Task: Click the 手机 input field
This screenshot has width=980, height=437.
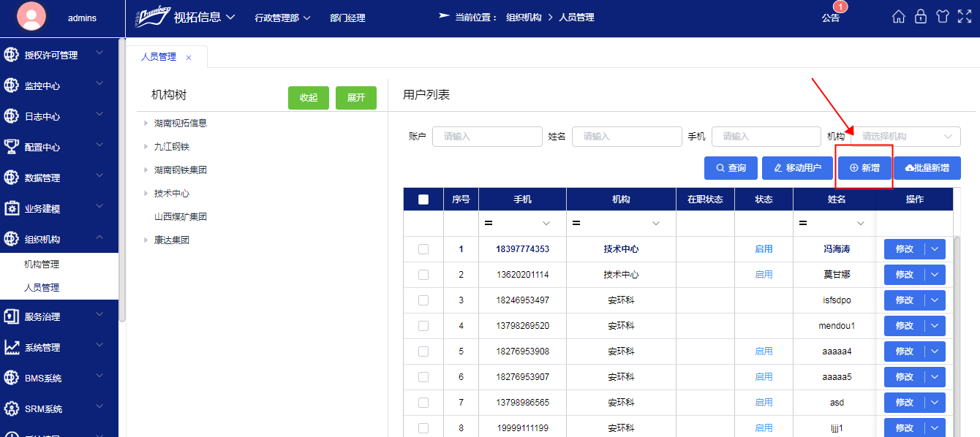Action: tap(766, 137)
